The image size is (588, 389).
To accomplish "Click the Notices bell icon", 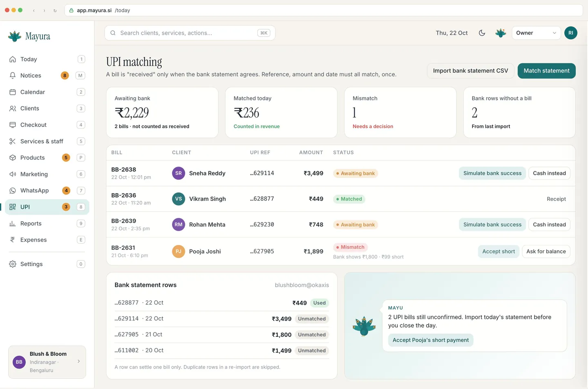I will point(13,76).
